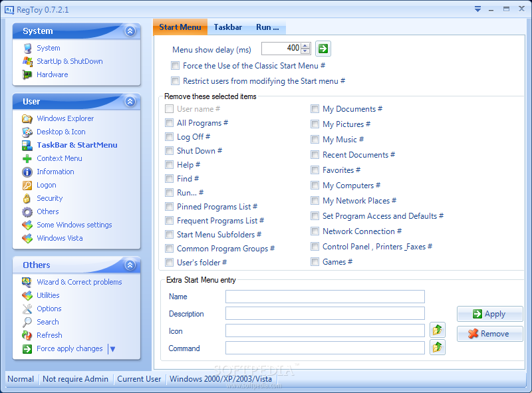Switch to the Taskbar tab

[228, 27]
